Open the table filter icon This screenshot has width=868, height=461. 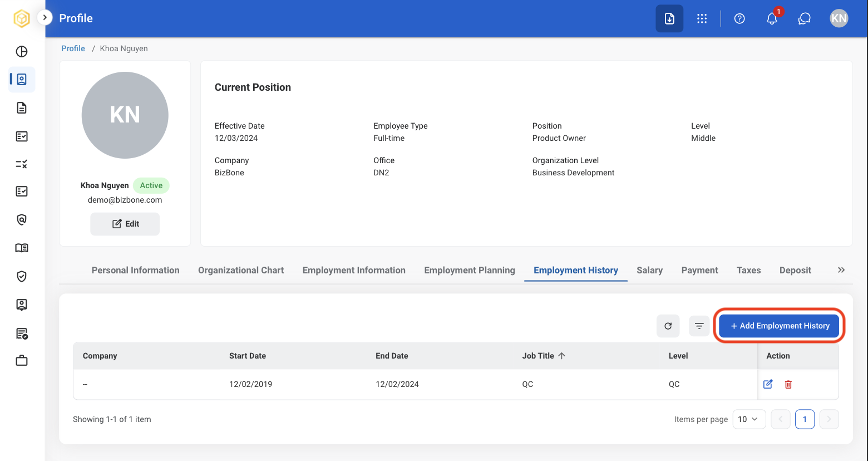pyautogui.click(x=699, y=326)
